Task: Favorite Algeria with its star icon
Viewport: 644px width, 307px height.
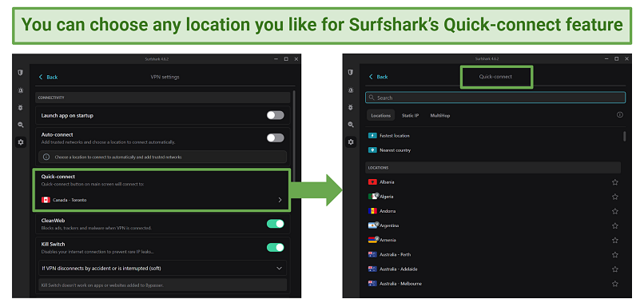Action: click(615, 197)
